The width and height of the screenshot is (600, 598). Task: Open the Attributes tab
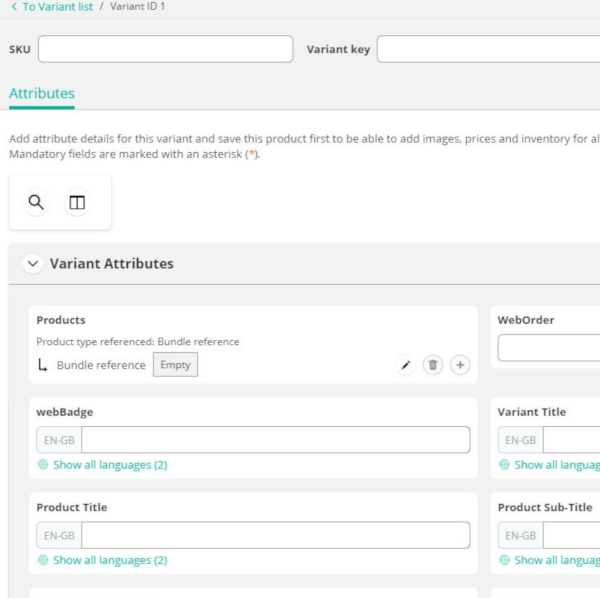pyautogui.click(x=42, y=93)
